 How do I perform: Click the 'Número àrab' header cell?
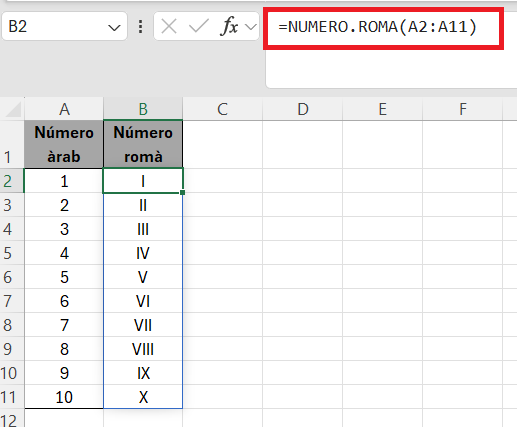pos(64,144)
